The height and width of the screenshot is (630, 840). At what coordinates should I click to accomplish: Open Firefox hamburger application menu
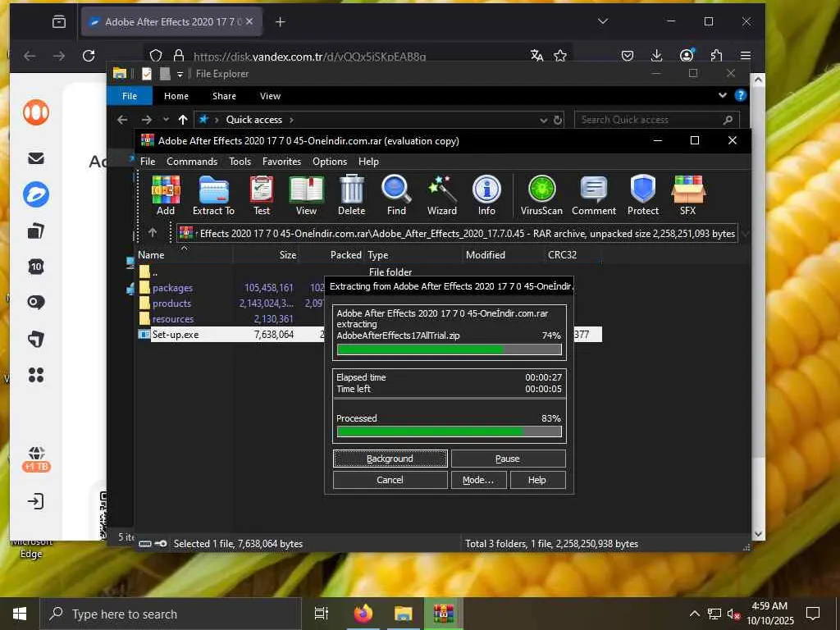point(745,55)
